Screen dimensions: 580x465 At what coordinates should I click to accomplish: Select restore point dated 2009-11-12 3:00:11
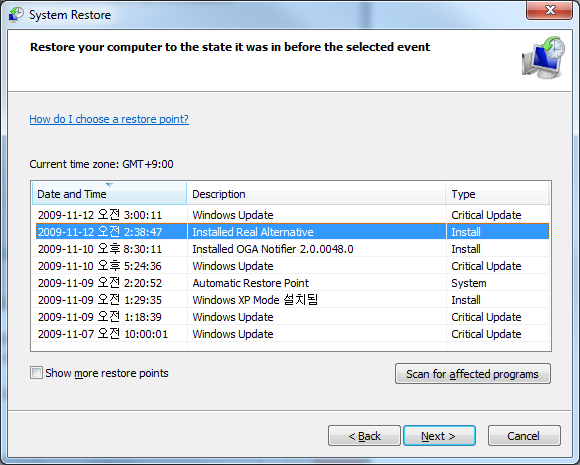click(x=100, y=215)
